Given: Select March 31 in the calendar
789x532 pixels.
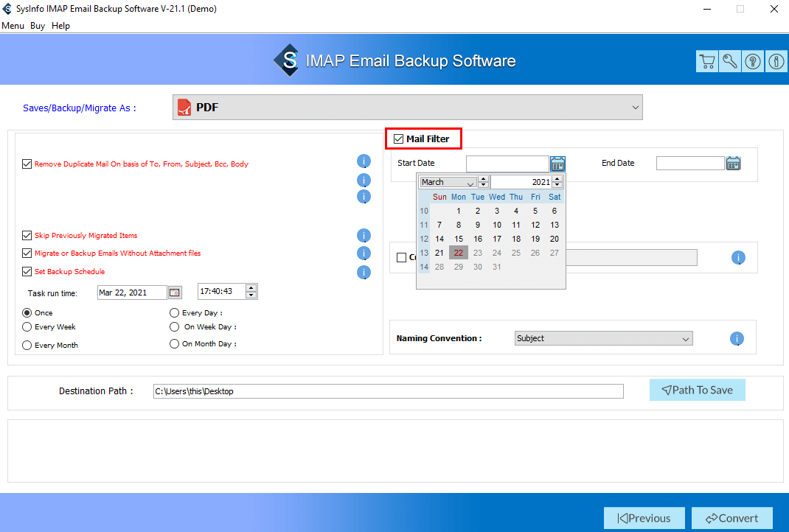Looking at the screenshot, I should pos(497,267).
